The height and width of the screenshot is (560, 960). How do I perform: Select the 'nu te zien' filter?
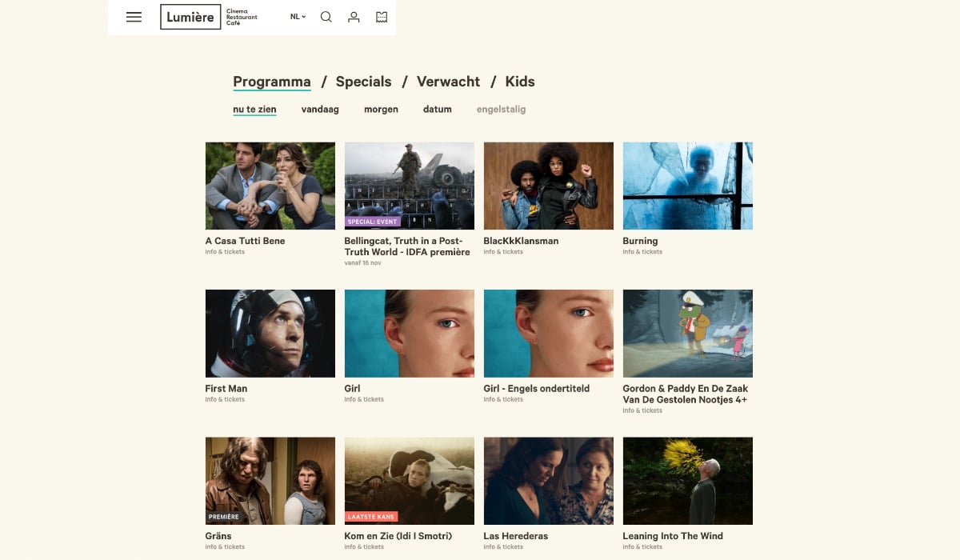click(x=254, y=110)
